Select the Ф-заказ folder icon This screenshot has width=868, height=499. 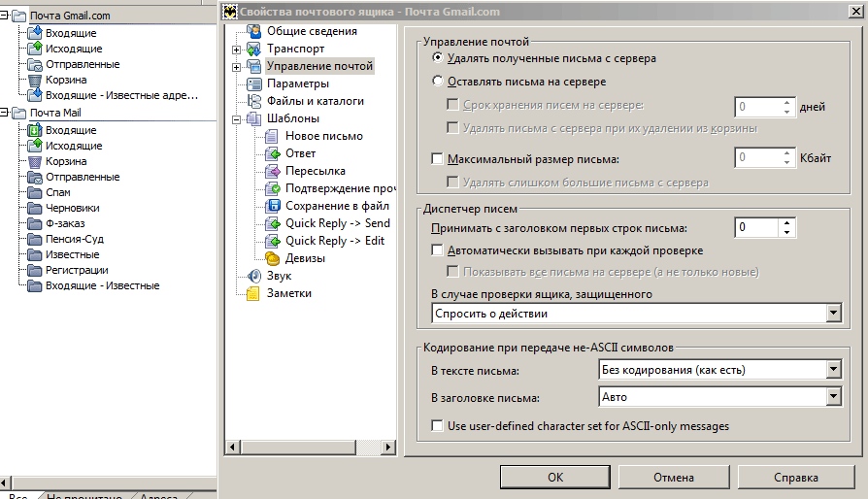[34, 223]
